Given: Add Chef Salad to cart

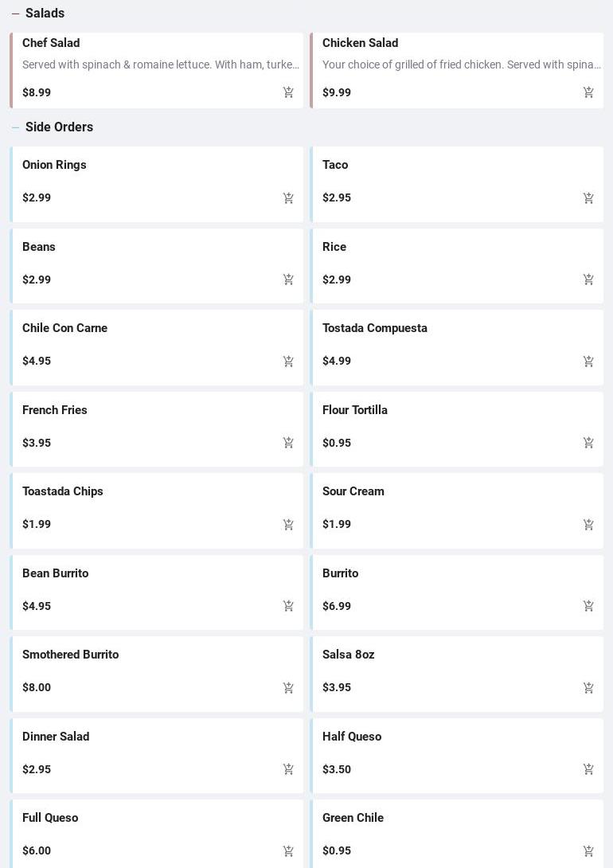Looking at the screenshot, I should (288, 92).
